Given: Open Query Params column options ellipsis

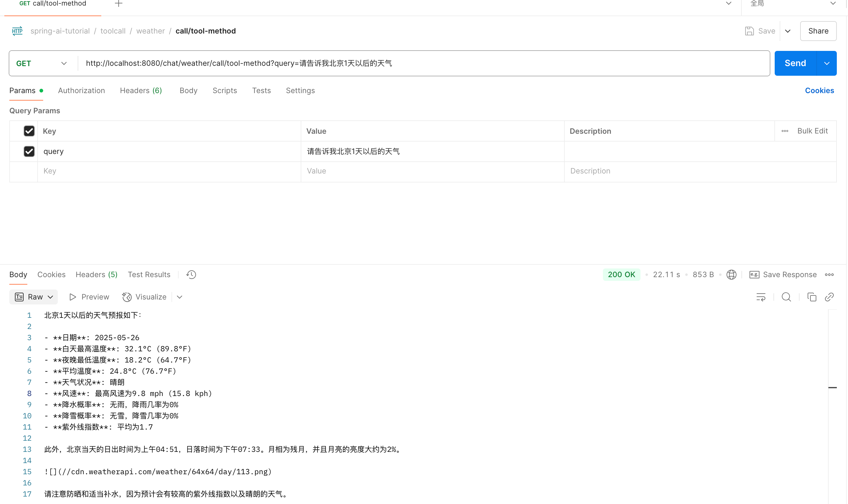Looking at the screenshot, I should pos(785,131).
